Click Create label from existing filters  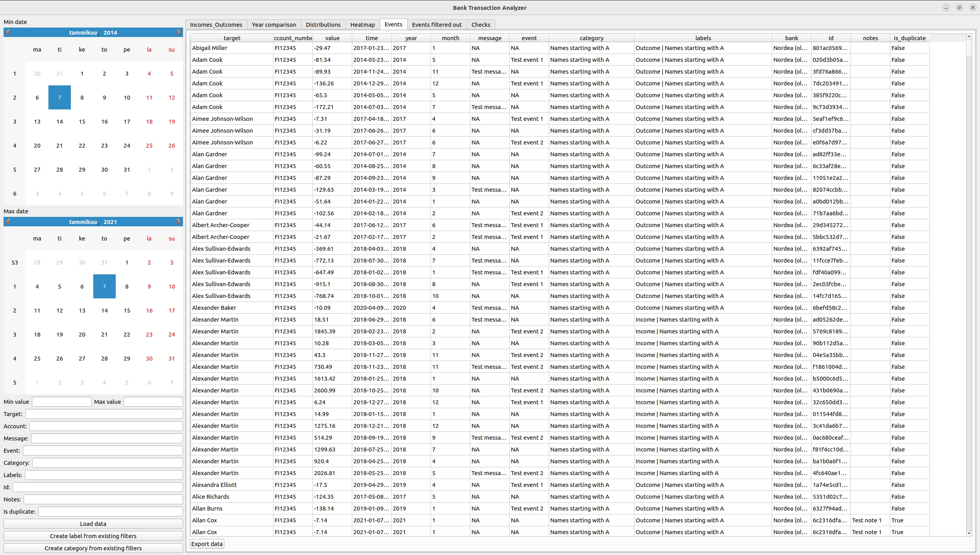(93, 536)
